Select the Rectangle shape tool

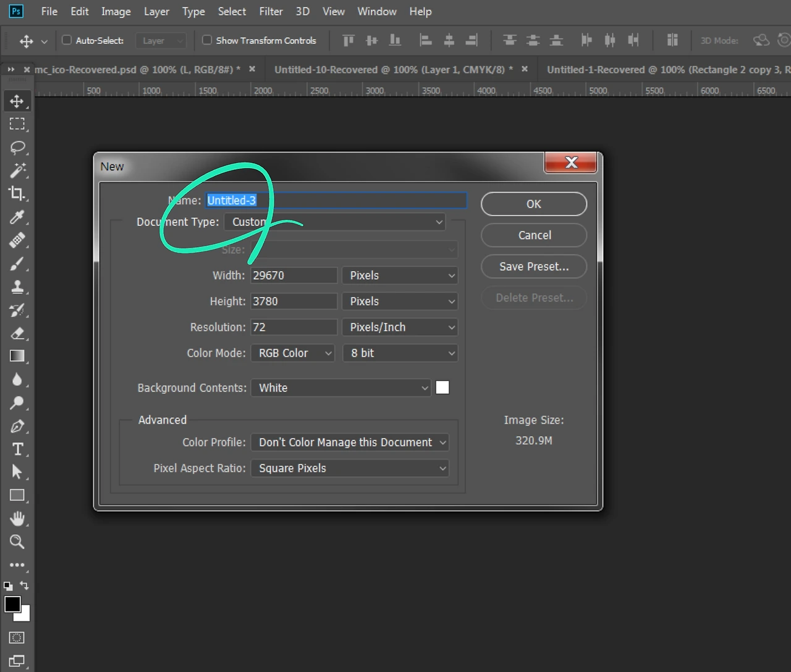click(x=17, y=495)
